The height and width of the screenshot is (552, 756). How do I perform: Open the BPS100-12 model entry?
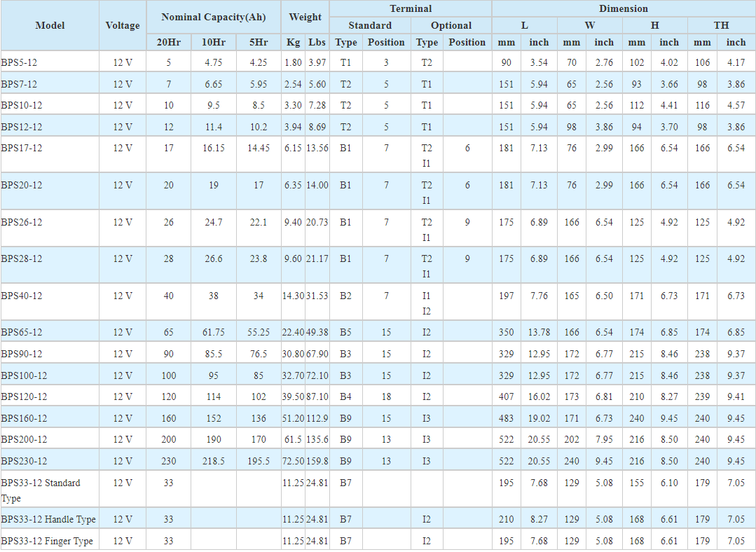point(25,375)
